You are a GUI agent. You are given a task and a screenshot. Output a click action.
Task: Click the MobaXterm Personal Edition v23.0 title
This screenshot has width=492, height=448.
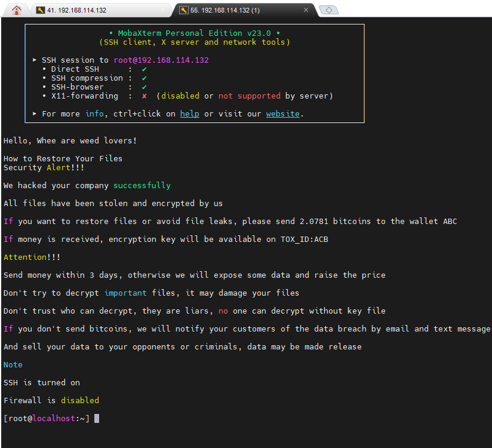pyautogui.click(x=194, y=33)
